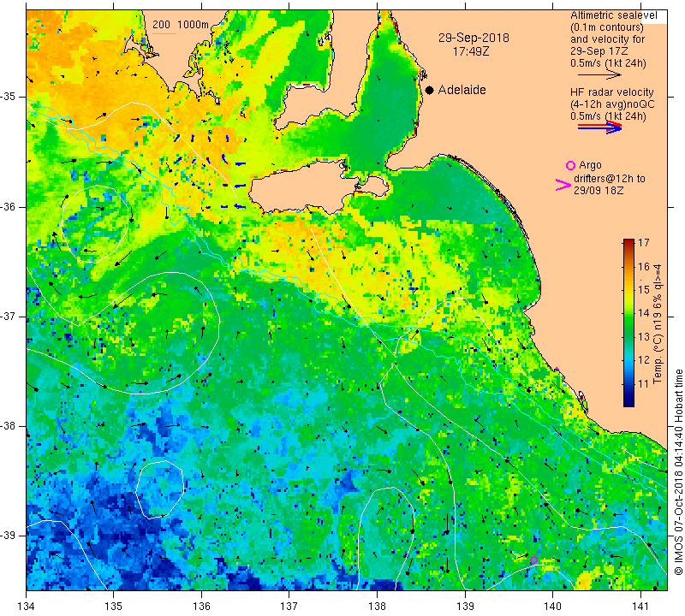Click the -37 latitude axis label

(9, 316)
